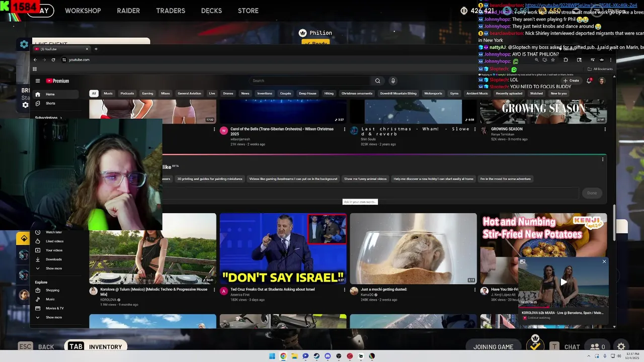Start voice search with the microphone icon
The width and height of the screenshot is (644, 362).
pyautogui.click(x=393, y=80)
